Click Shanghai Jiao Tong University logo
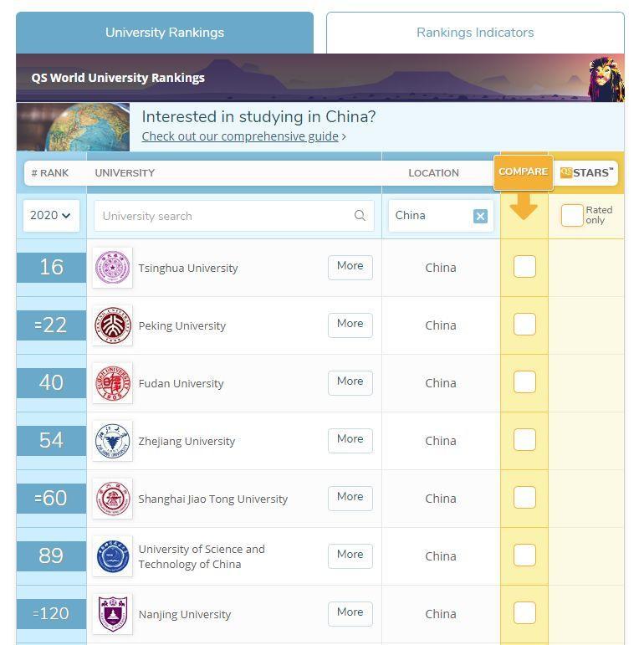This screenshot has width=644, height=645. point(112,498)
